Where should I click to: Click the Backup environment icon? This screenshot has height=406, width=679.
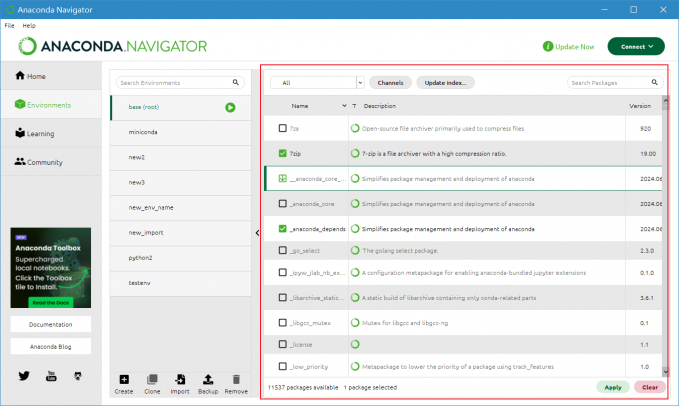coord(208,380)
